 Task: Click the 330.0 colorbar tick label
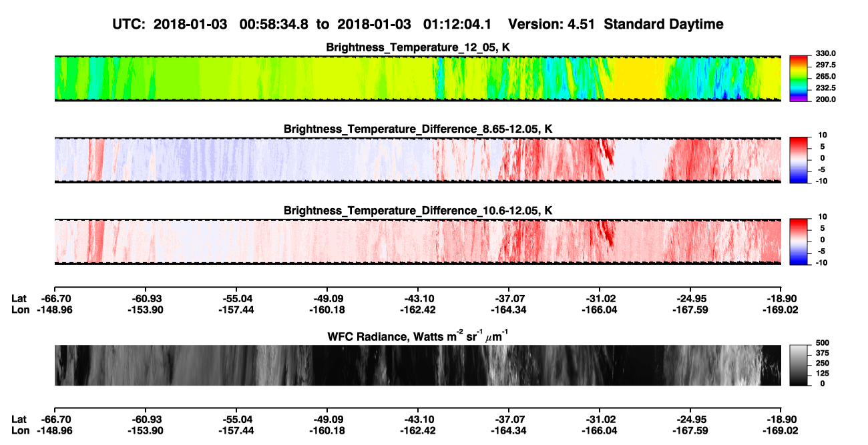(x=825, y=53)
